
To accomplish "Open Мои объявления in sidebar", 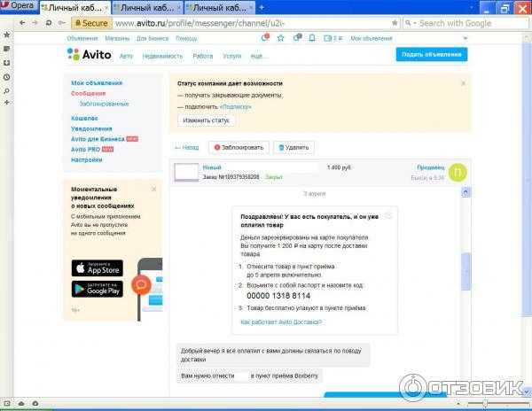I will coord(97,82).
